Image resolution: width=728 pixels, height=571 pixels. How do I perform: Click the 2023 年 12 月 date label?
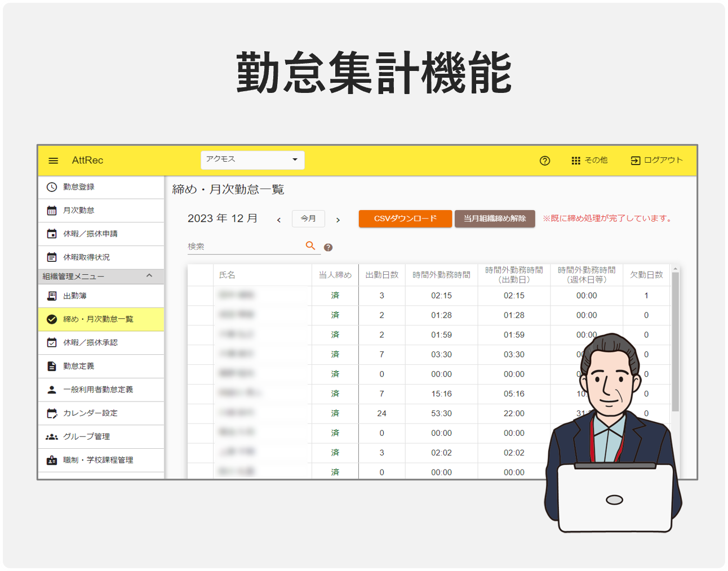pos(223,218)
